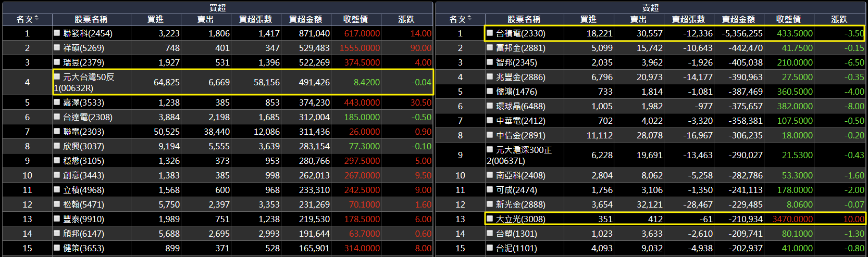Enable the checkbox for 台達電(2308)
The width and height of the screenshot is (868, 257).
(x=57, y=117)
